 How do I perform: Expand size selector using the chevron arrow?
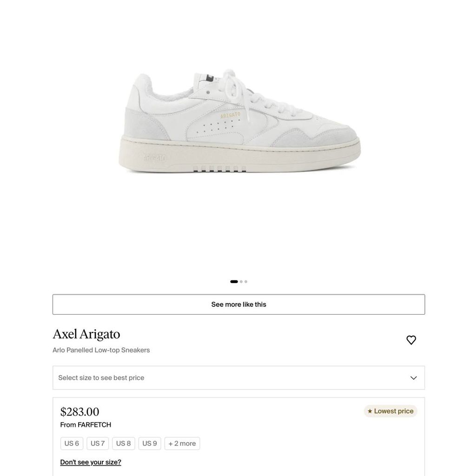pyautogui.click(x=413, y=378)
